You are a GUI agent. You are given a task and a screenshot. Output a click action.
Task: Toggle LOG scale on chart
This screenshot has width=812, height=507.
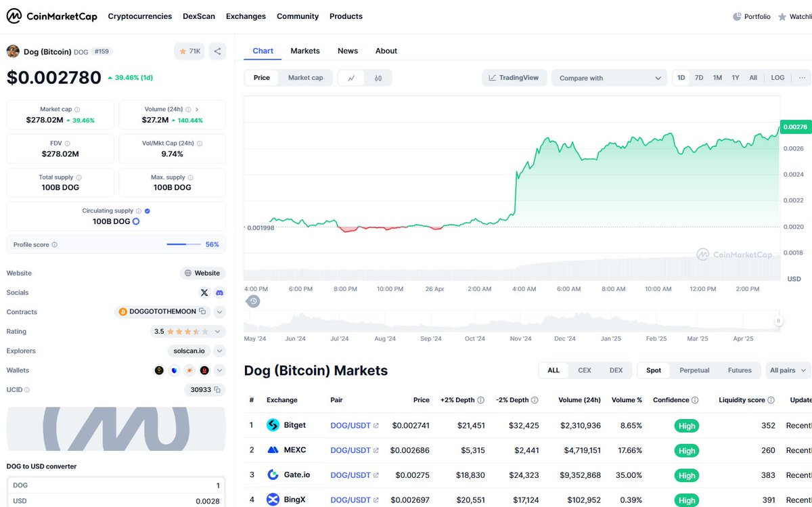click(x=778, y=78)
